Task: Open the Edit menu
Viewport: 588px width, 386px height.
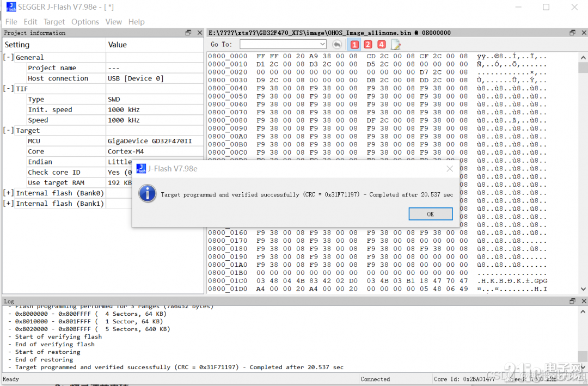Action: click(x=30, y=22)
